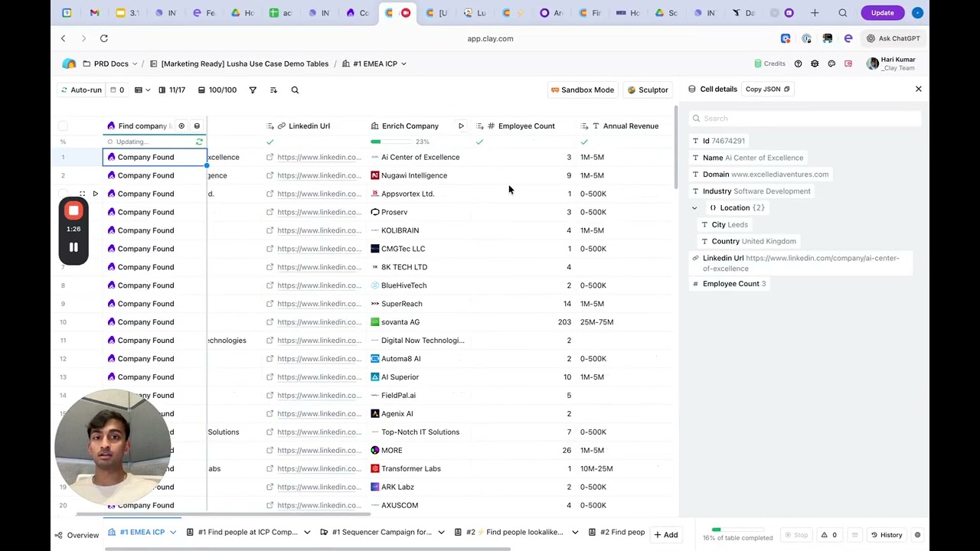Open Hari Kumar account menu
This screenshot has height=551, width=980.
[891, 64]
